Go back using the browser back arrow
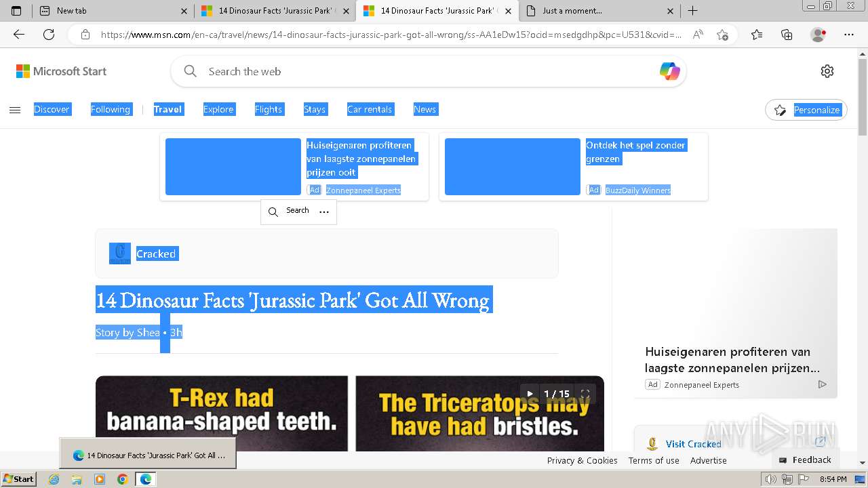This screenshot has width=868, height=488. (x=19, y=35)
